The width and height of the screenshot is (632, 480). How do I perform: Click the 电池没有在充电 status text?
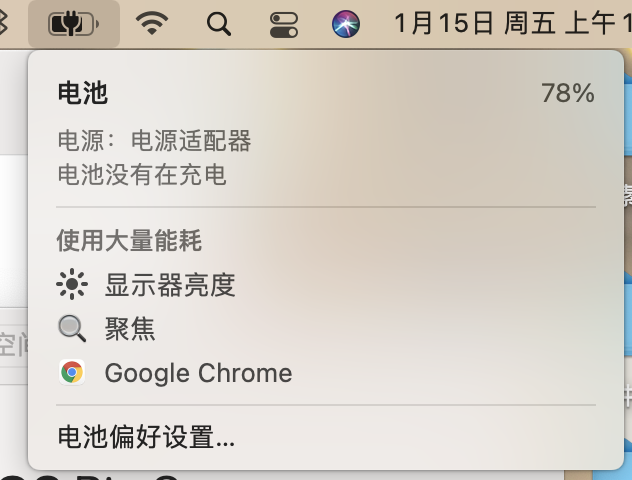(x=142, y=175)
